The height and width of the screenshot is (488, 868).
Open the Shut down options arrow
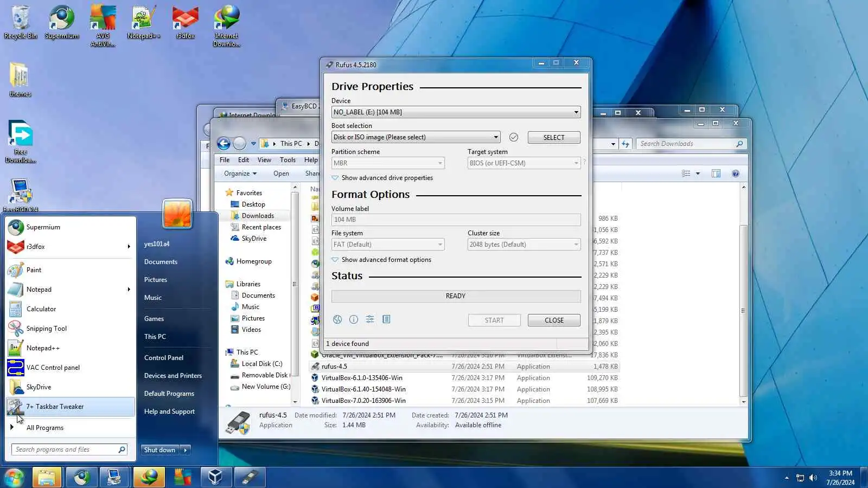point(185,450)
